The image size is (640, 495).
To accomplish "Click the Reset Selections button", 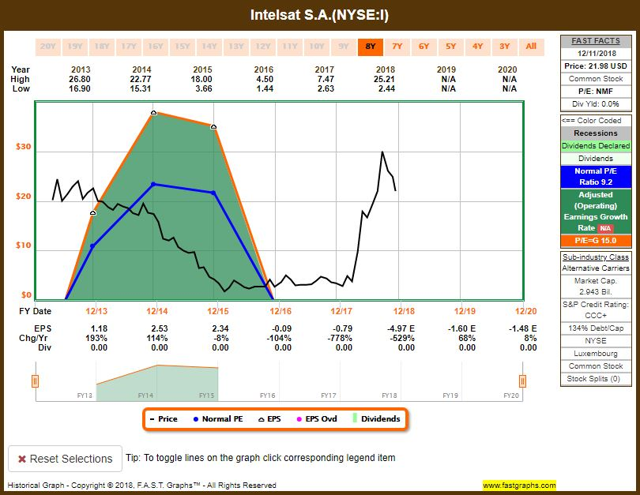I will [65, 459].
